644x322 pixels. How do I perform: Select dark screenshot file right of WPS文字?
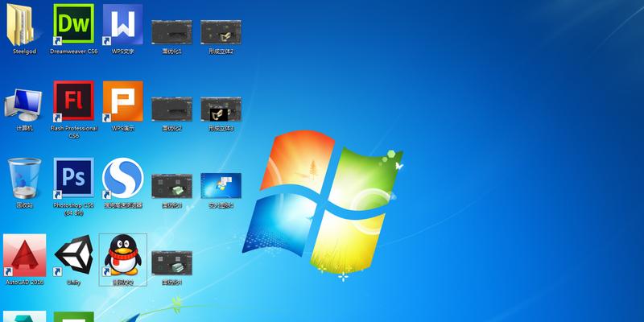(x=171, y=32)
